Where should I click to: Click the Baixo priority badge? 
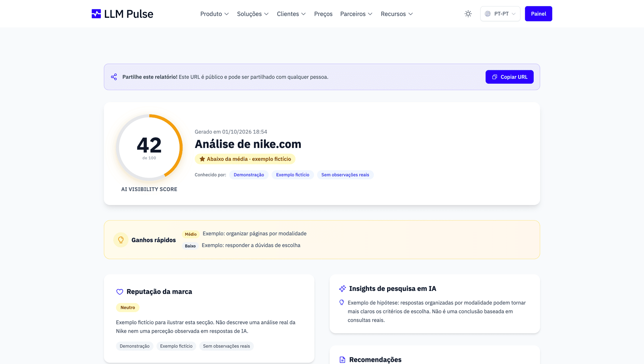point(190,246)
